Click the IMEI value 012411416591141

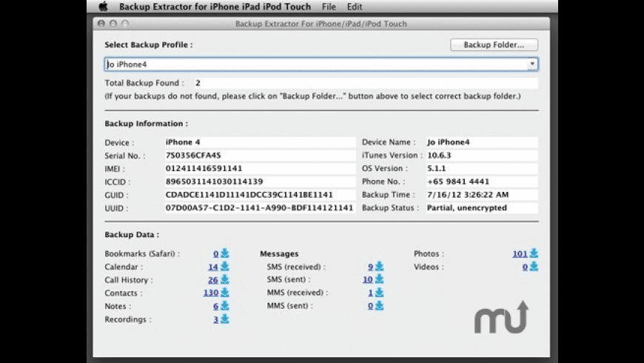(x=260, y=169)
